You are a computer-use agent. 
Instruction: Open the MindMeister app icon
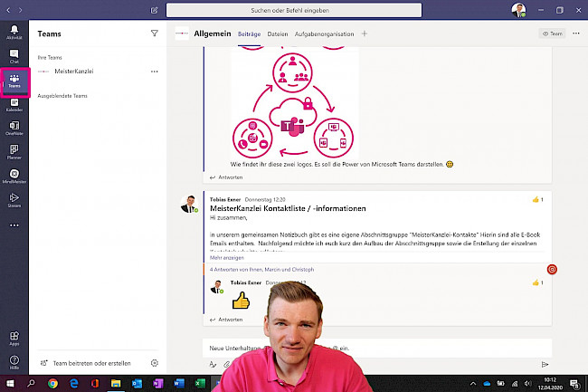(14, 176)
